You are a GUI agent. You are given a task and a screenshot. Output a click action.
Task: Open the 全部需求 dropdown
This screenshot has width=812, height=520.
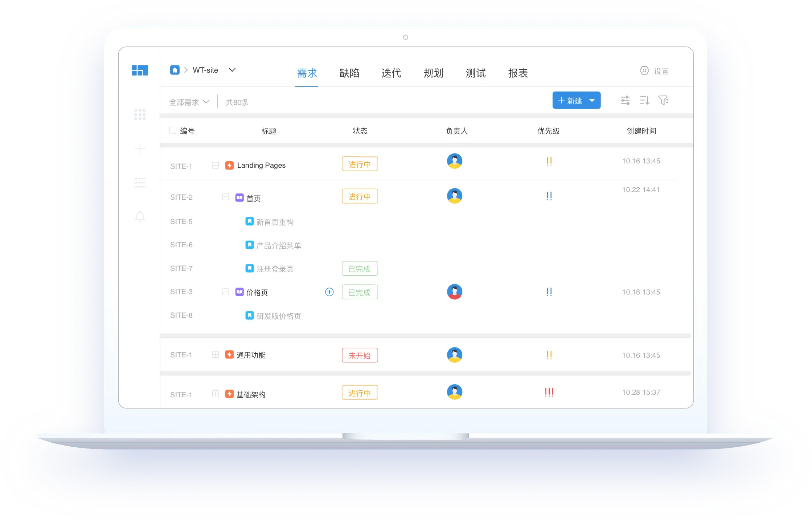click(189, 102)
